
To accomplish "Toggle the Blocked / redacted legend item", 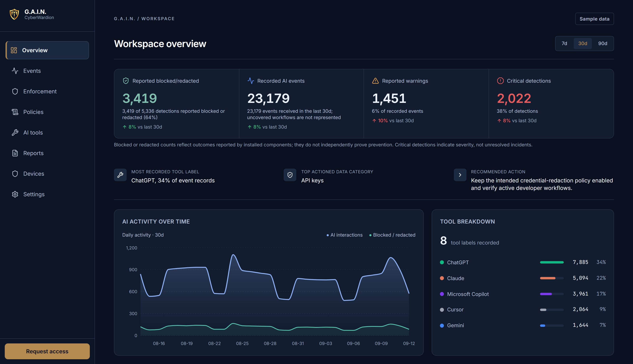I will [392, 235].
